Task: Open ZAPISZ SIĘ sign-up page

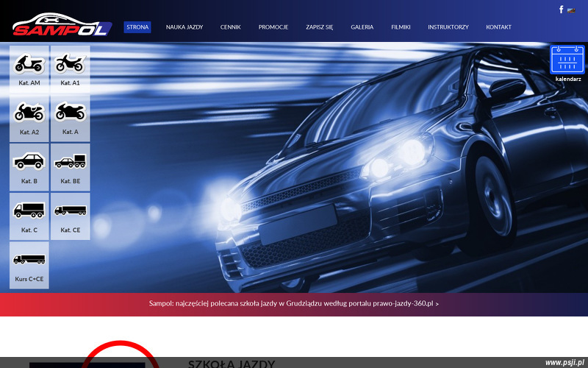Action: (320, 27)
